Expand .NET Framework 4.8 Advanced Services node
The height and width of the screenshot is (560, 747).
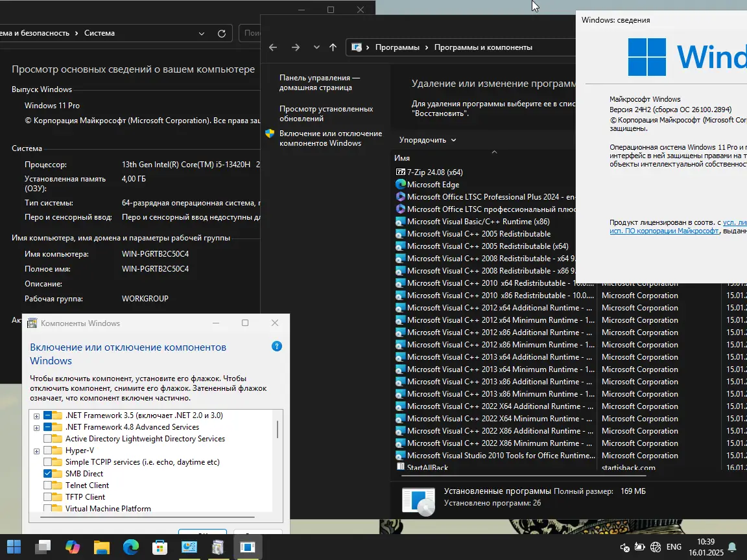[37, 428]
